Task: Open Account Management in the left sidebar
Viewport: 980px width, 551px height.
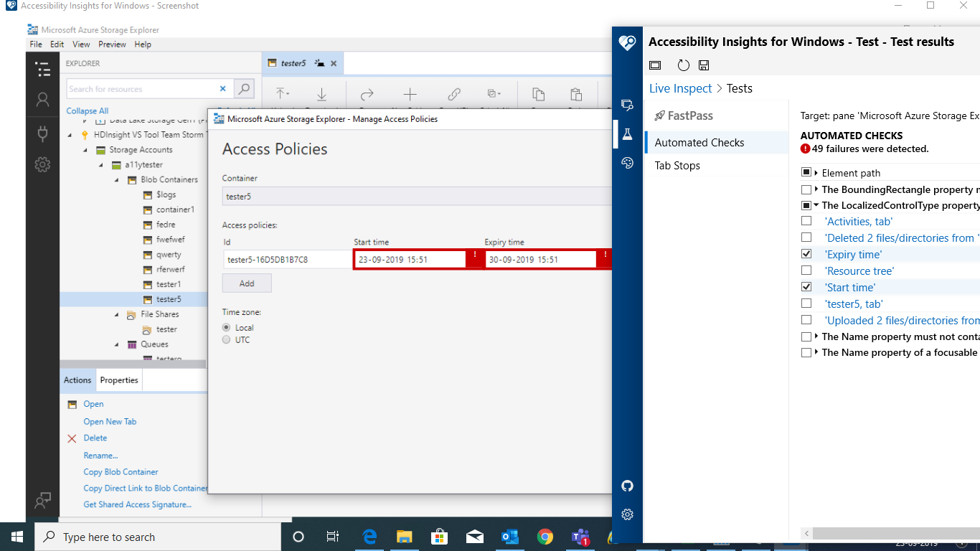Action: [43, 99]
